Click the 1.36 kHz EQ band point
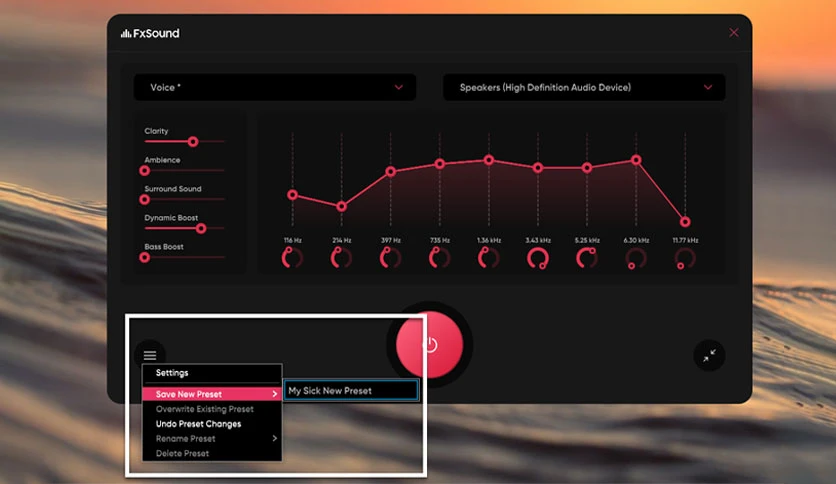This screenshot has width=836, height=484. (x=488, y=159)
